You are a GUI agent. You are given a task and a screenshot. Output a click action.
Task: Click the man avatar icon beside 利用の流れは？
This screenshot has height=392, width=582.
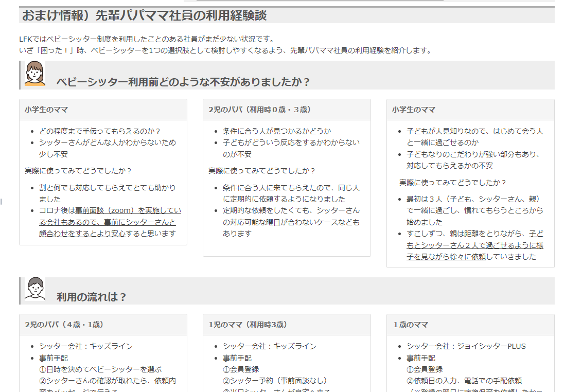tap(35, 289)
